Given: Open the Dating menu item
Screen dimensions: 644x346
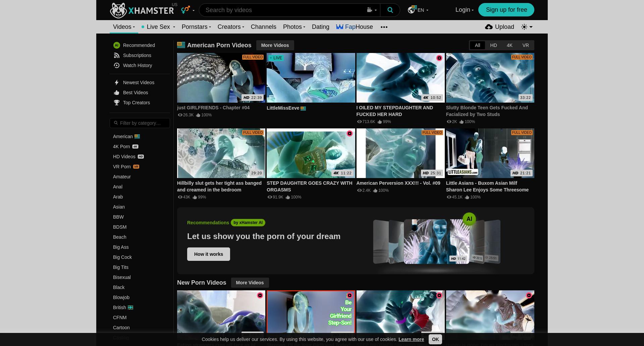Looking at the screenshot, I should click(320, 27).
